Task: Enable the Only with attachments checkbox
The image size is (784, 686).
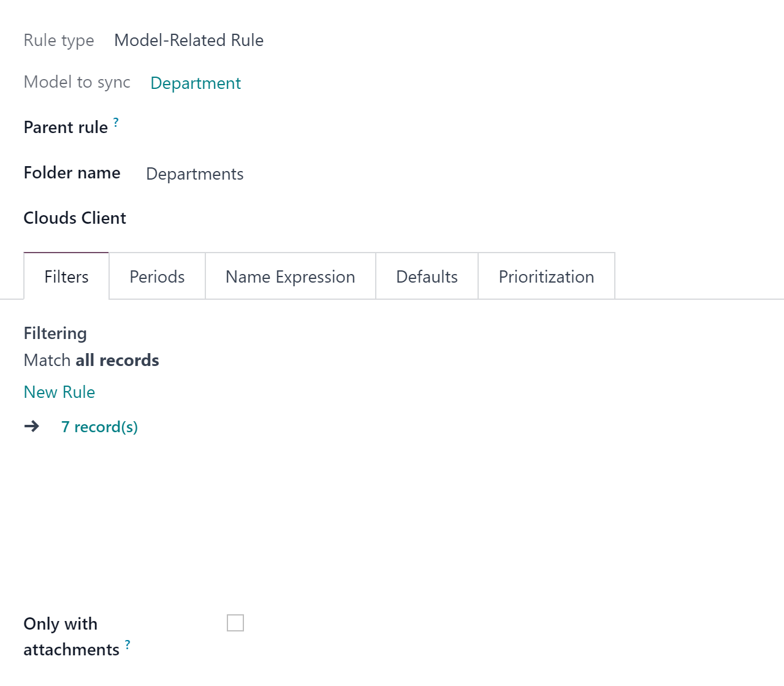Action: pyautogui.click(x=235, y=623)
